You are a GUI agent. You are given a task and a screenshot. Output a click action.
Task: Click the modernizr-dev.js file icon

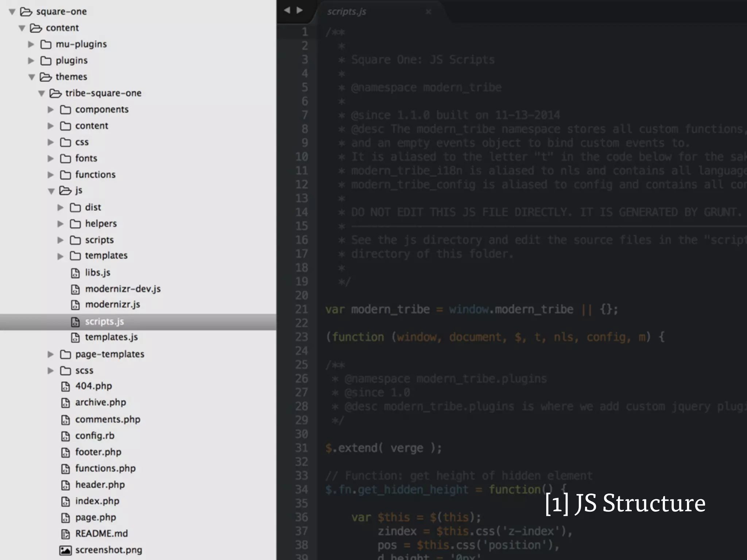coord(75,289)
